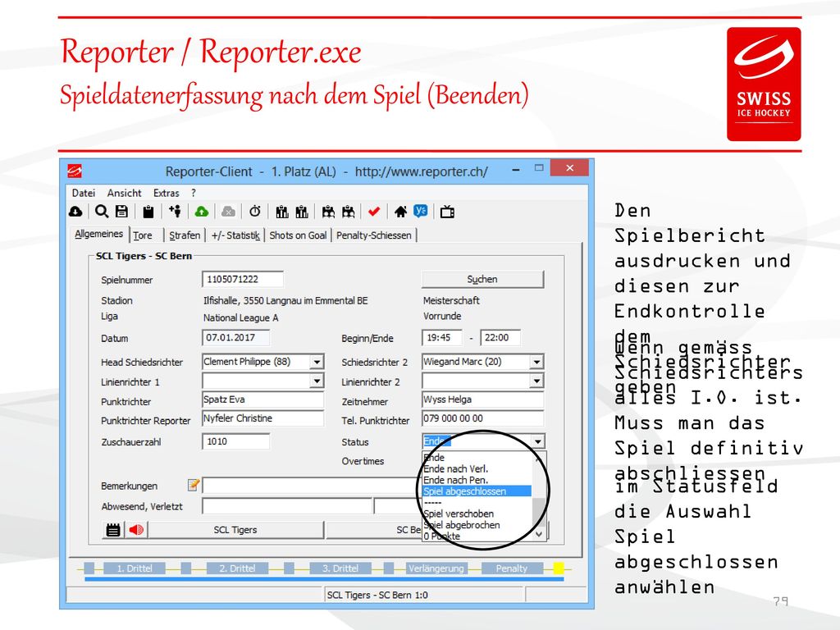This screenshot has width=840, height=630.
Task: Expand the Linienrichter 1 dropdown
Action: tap(317, 381)
